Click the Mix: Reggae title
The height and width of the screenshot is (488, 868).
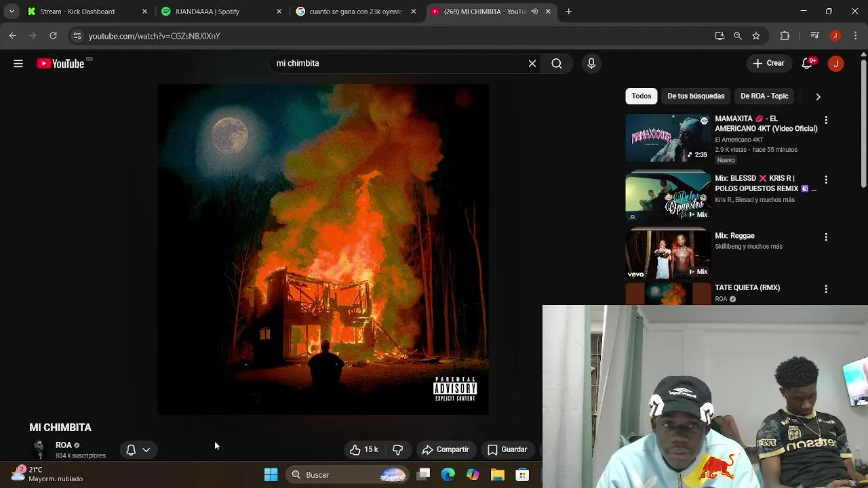(734, 236)
